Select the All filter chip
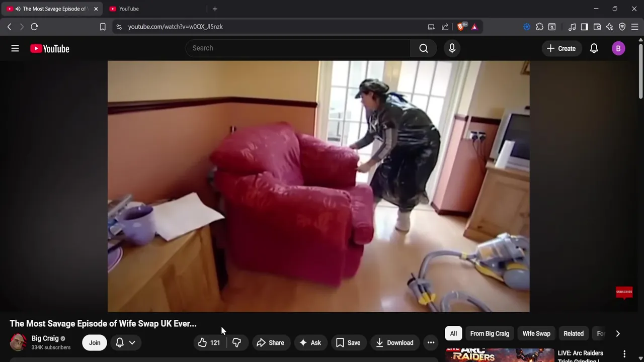Screen dimensions: 644x362 tap(453, 333)
